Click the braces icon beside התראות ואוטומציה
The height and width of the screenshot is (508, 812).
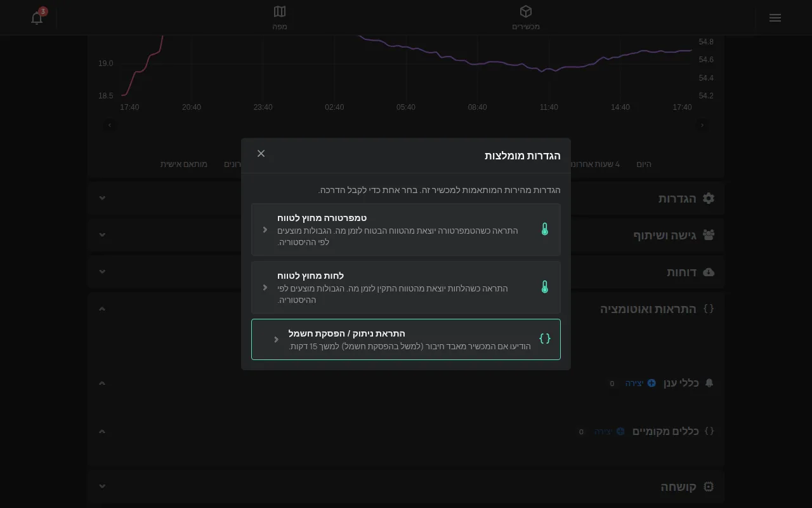[709, 309]
